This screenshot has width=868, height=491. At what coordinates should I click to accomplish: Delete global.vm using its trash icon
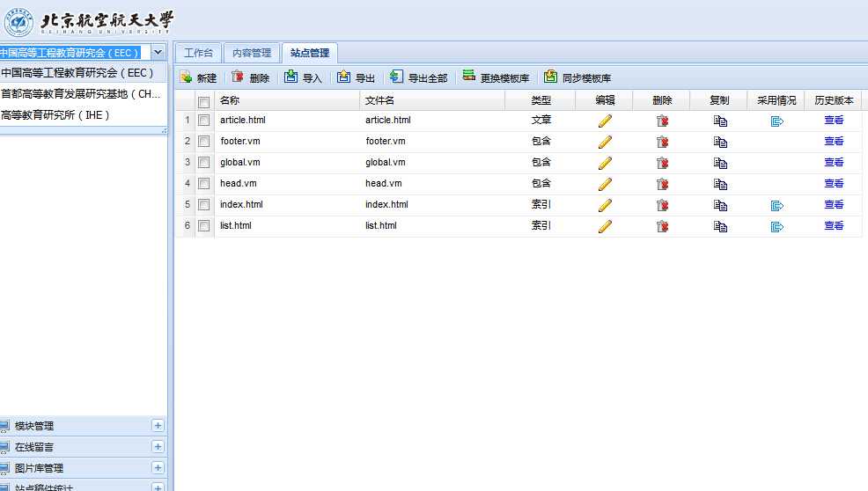(662, 163)
